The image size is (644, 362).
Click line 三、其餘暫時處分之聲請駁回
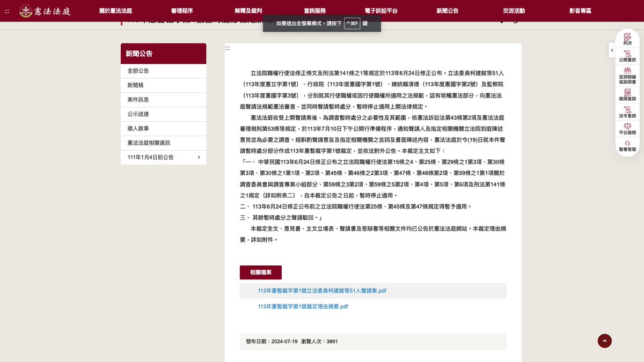pyautogui.click(x=281, y=218)
